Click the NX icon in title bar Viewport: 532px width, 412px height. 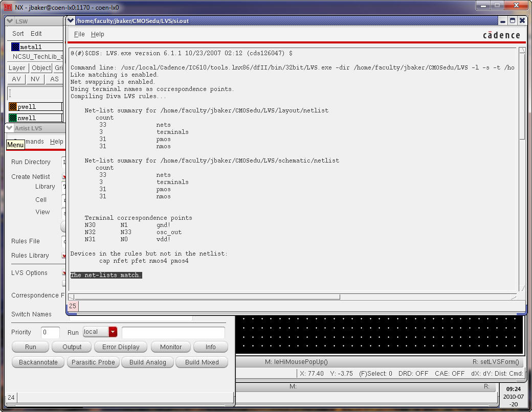pos(8,6)
